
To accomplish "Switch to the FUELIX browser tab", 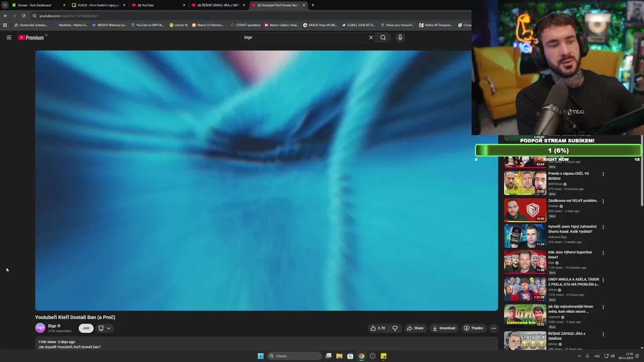I will point(98,5).
